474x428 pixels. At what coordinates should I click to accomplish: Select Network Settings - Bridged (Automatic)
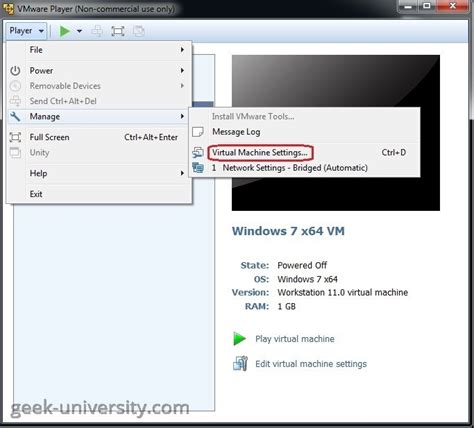coord(305,168)
